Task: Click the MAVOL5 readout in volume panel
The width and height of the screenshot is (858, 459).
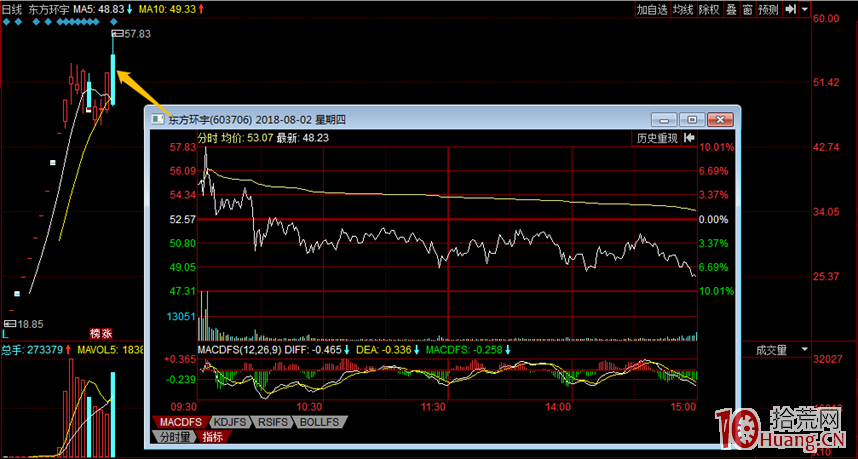Action: [x=109, y=350]
